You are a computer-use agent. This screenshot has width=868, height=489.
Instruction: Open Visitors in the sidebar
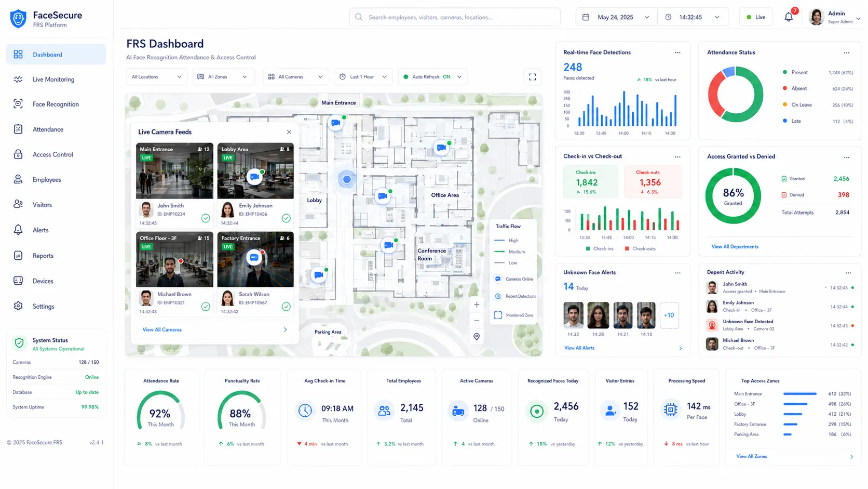(x=56, y=205)
